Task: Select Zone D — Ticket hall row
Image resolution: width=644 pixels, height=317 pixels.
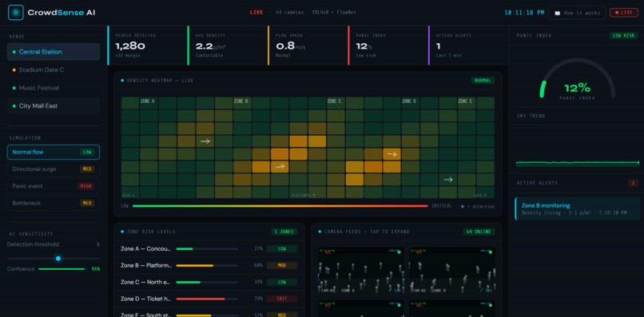Action: [x=209, y=299]
